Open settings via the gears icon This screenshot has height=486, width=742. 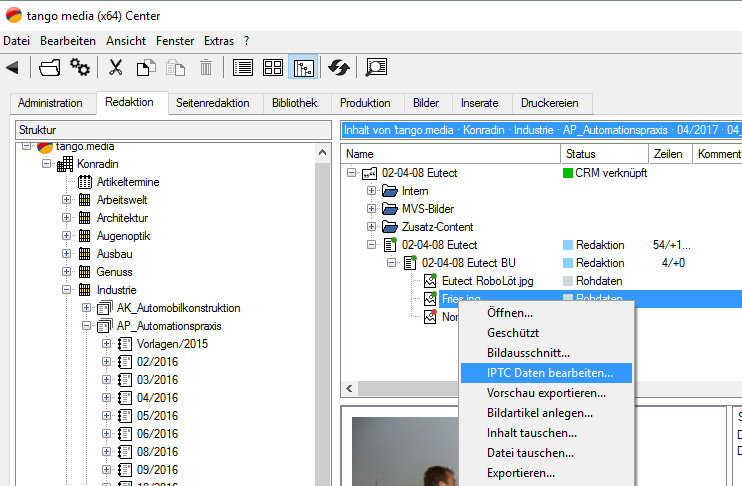pyautogui.click(x=80, y=67)
